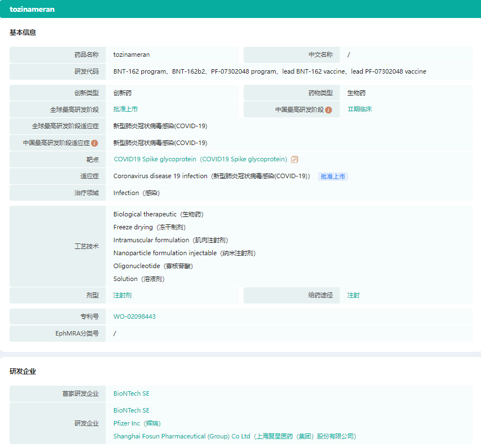This screenshot has height=448, width=481.
Task: Click the 基本信息 section heading
Action: 23,33
